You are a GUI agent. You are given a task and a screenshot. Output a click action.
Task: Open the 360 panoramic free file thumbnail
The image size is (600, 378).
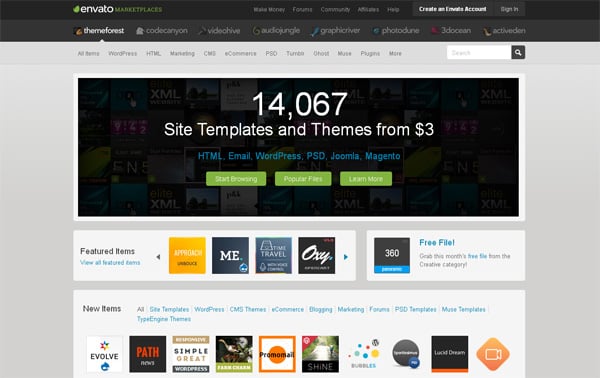pos(392,255)
